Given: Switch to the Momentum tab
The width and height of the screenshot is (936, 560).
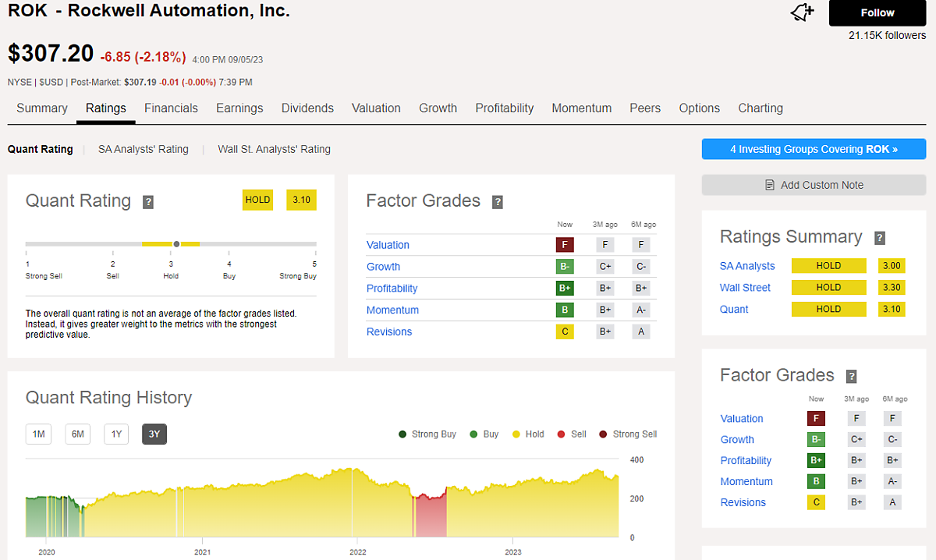Looking at the screenshot, I should [582, 108].
